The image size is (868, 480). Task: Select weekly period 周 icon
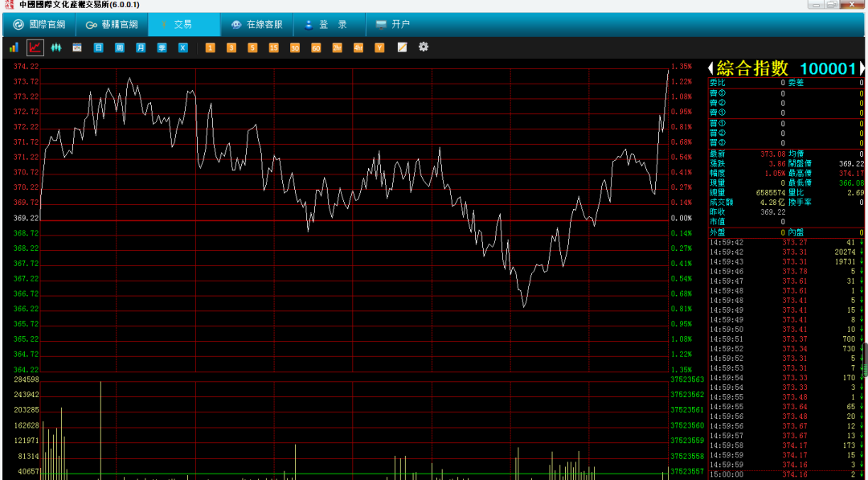pyautogui.click(x=120, y=47)
